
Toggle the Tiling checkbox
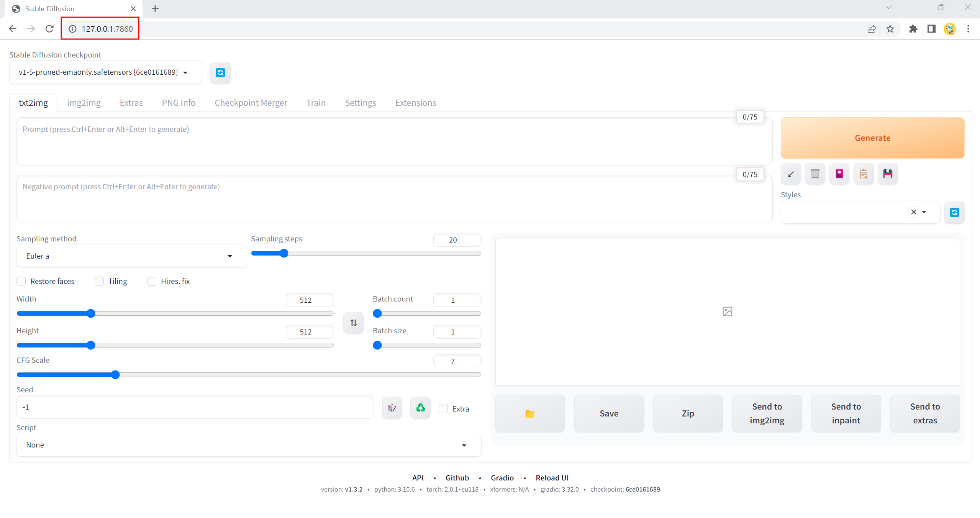[99, 281]
